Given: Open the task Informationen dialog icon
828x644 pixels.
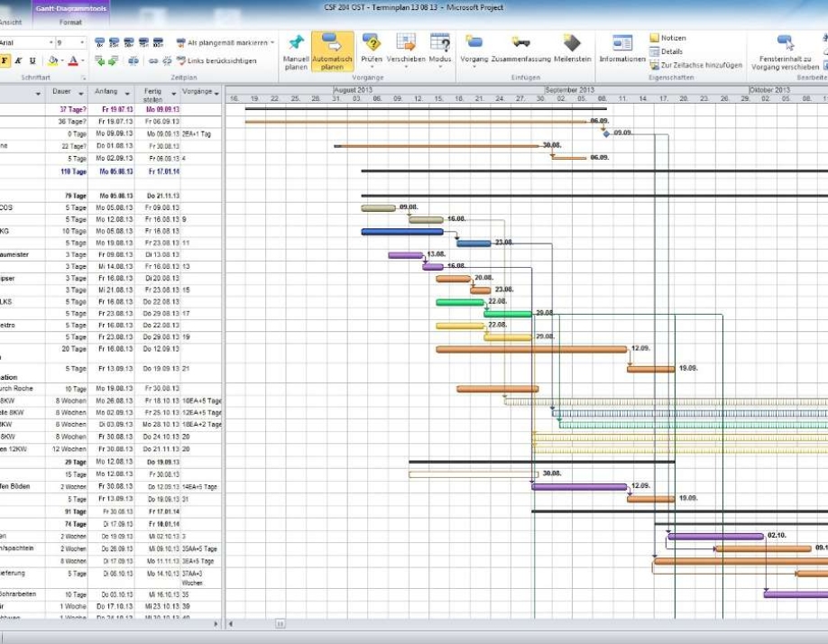Looking at the screenshot, I should tap(621, 43).
